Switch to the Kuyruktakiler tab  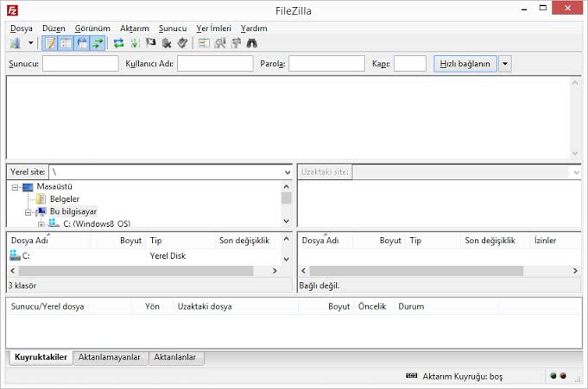(x=41, y=357)
